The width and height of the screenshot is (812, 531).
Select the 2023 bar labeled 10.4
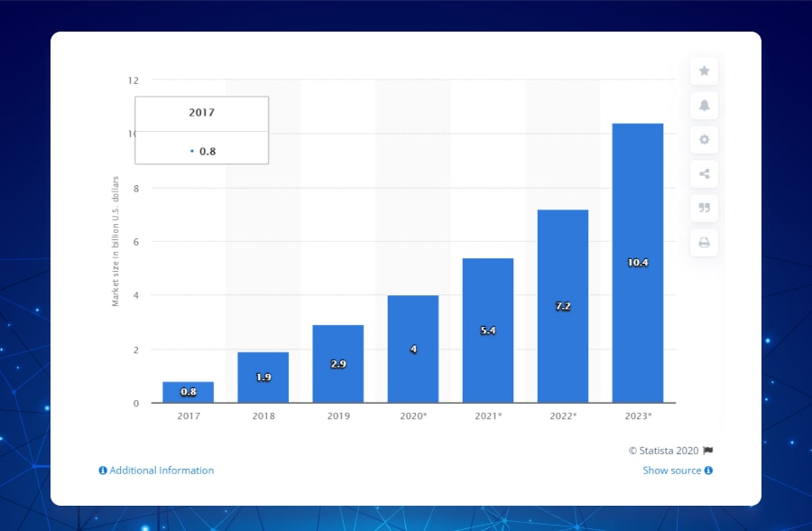pos(638,263)
